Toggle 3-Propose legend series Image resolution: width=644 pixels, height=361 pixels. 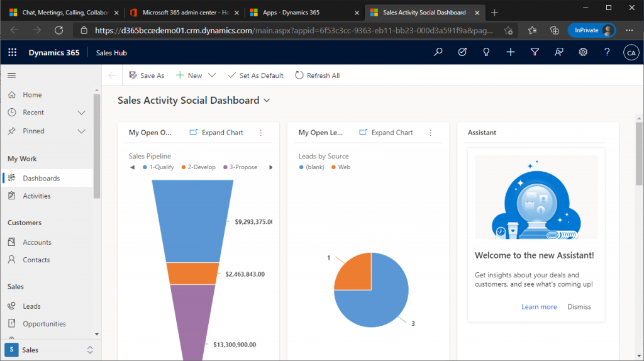[240, 167]
